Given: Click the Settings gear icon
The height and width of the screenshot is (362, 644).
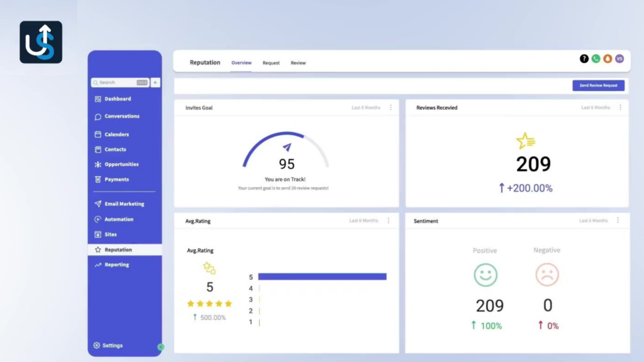Looking at the screenshot, I should pos(96,345).
